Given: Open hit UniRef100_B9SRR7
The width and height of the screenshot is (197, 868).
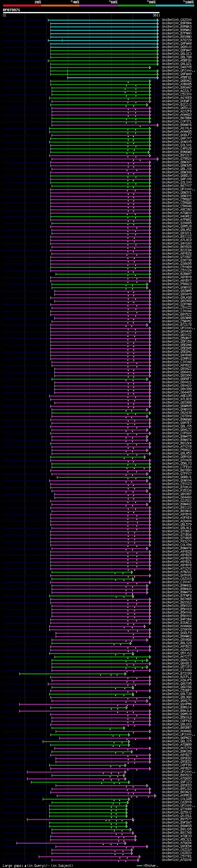Looking at the screenshot, I should coord(177,728).
